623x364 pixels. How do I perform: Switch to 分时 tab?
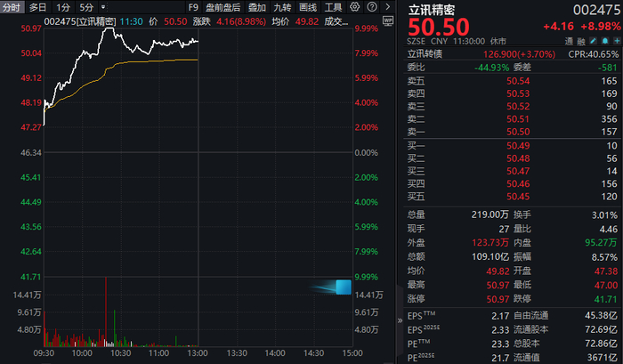(12, 7)
